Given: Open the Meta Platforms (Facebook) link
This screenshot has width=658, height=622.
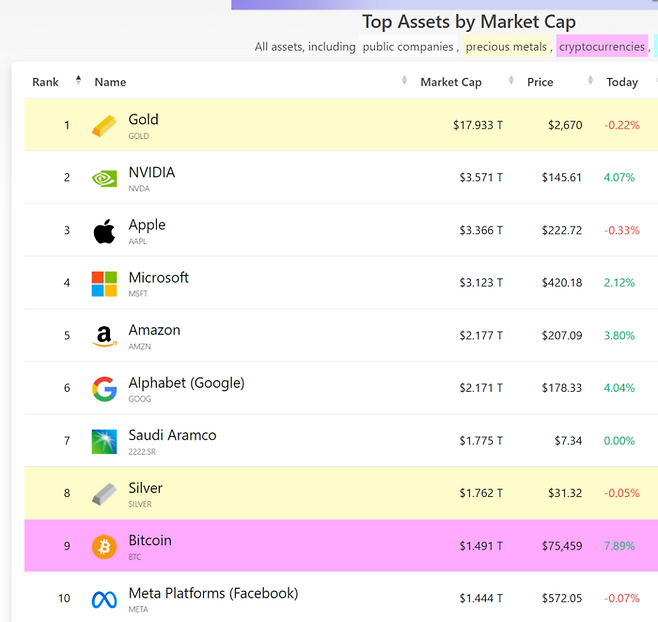Looking at the screenshot, I should click(213, 593).
